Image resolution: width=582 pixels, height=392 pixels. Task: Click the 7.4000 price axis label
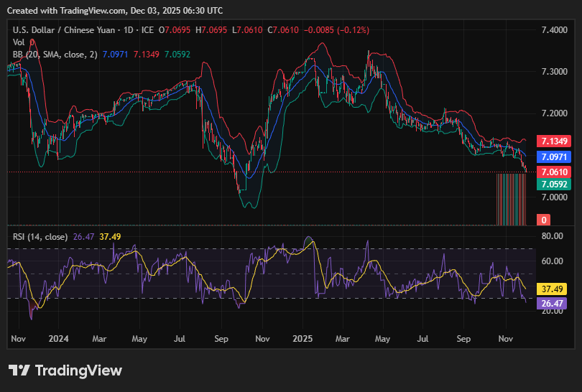click(553, 30)
